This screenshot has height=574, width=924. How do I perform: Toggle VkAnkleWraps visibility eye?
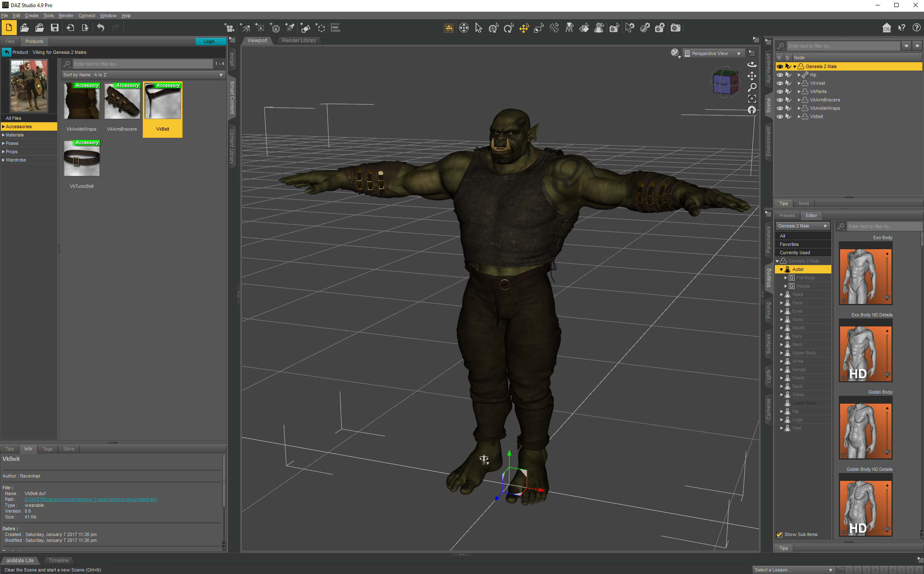(780, 108)
